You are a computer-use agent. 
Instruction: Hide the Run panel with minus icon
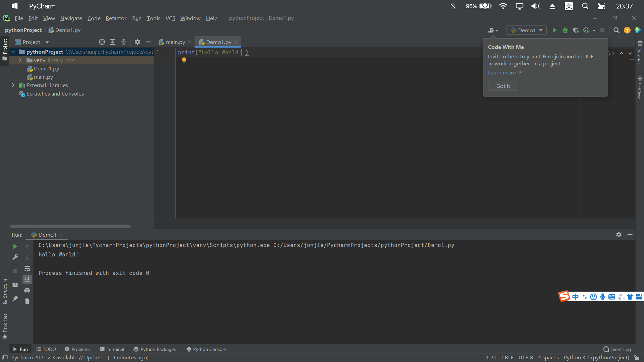point(630,235)
